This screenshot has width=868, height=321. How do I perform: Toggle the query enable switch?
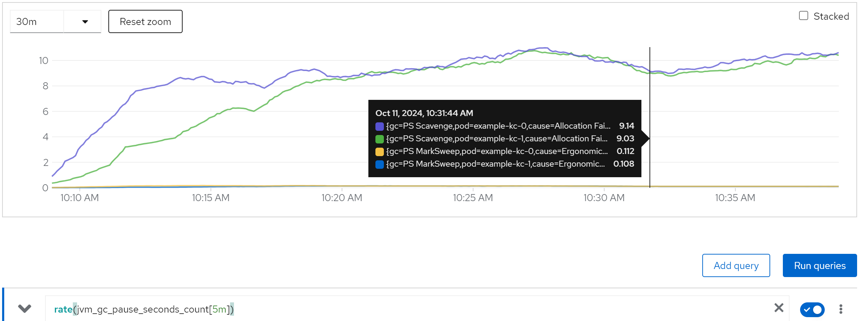pos(812,309)
